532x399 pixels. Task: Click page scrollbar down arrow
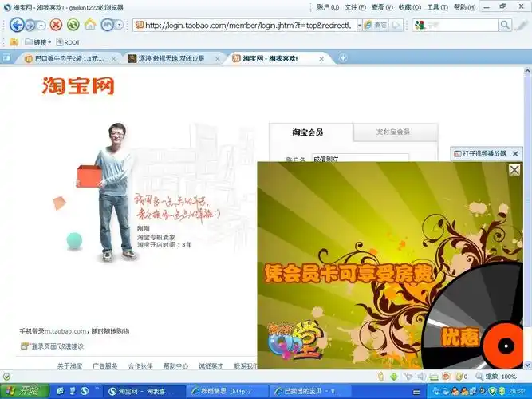(527, 365)
